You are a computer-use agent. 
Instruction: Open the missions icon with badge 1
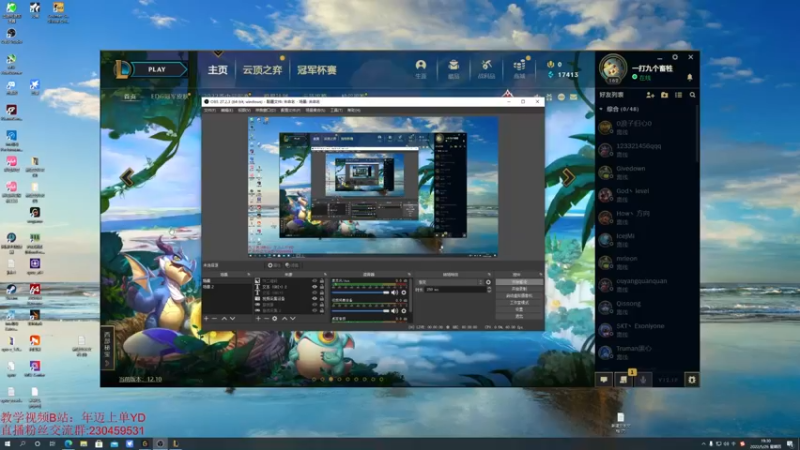(x=623, y=380)
